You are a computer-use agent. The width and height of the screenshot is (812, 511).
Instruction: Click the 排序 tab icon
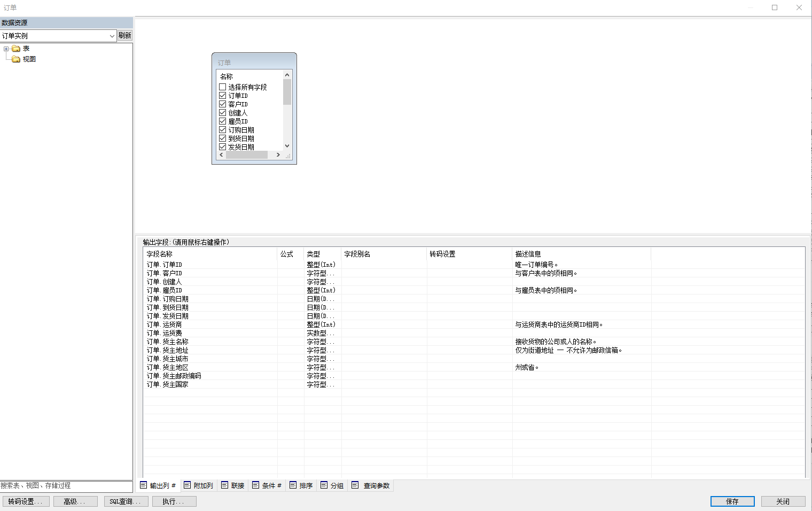[293, 485]
